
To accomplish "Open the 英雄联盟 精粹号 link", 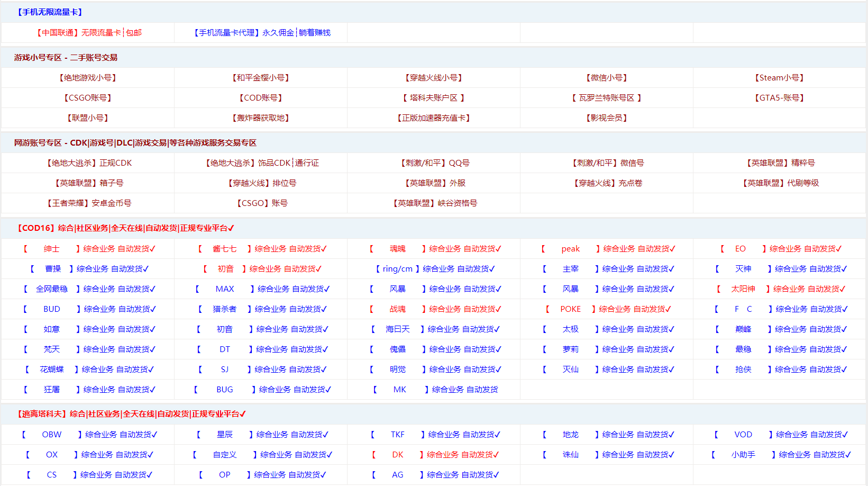I will pos(780,163).
